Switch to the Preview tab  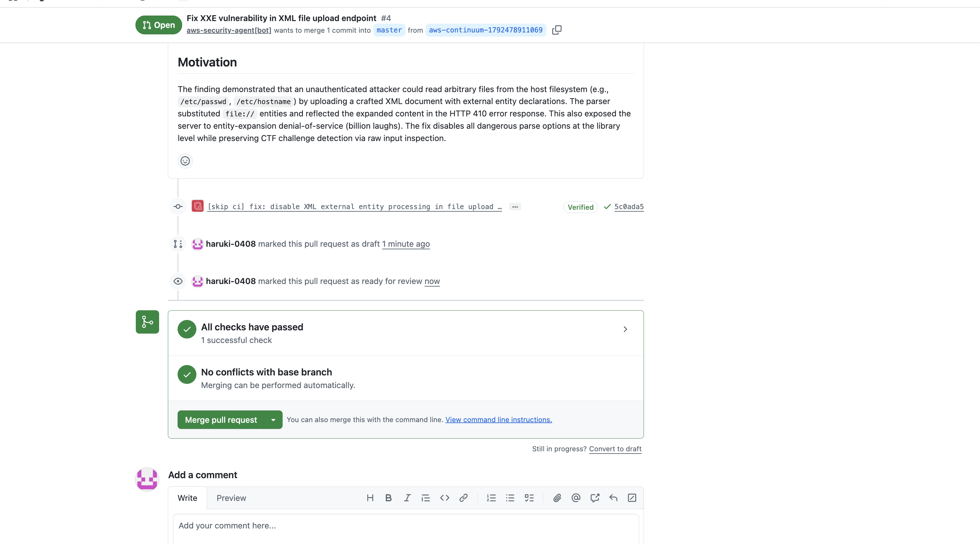click(231, 498)
